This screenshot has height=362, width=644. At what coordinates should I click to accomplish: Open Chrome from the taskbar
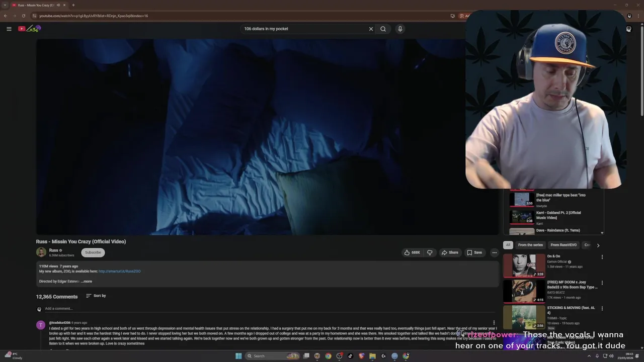click(328, 356)
